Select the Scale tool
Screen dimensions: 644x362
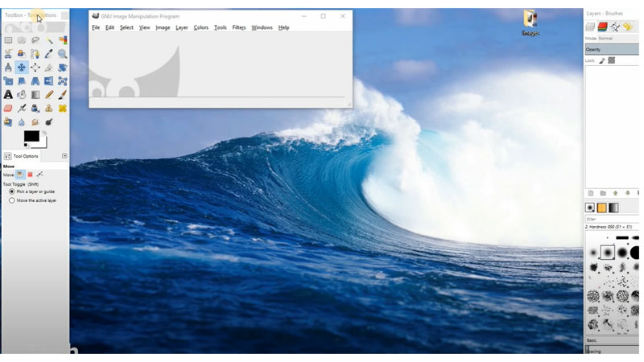[x=8, y=81]
